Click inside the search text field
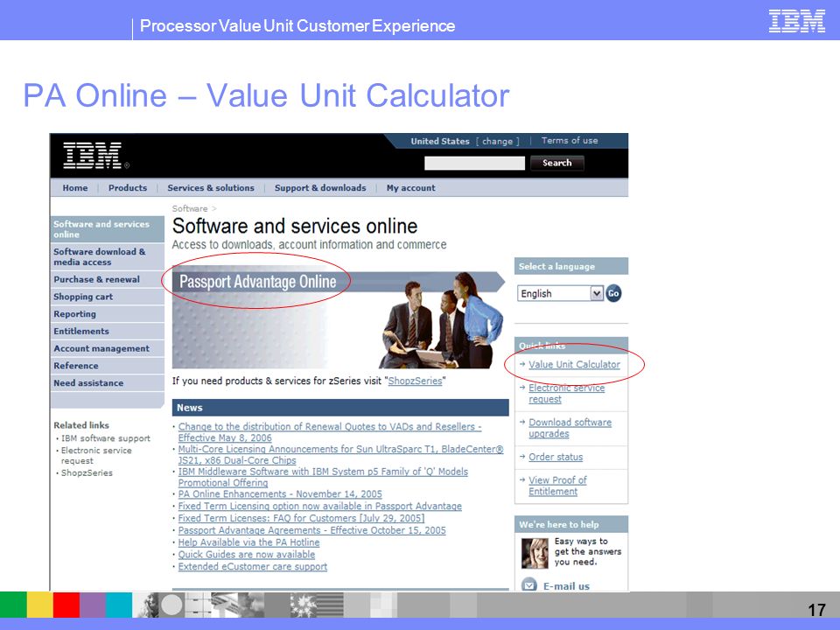Screen dimensions: 840x630 474,163
